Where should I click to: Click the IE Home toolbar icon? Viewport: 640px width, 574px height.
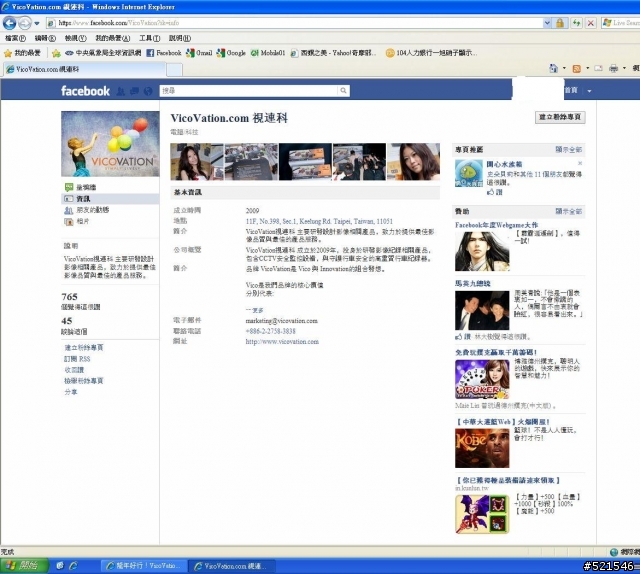point(553,68)
